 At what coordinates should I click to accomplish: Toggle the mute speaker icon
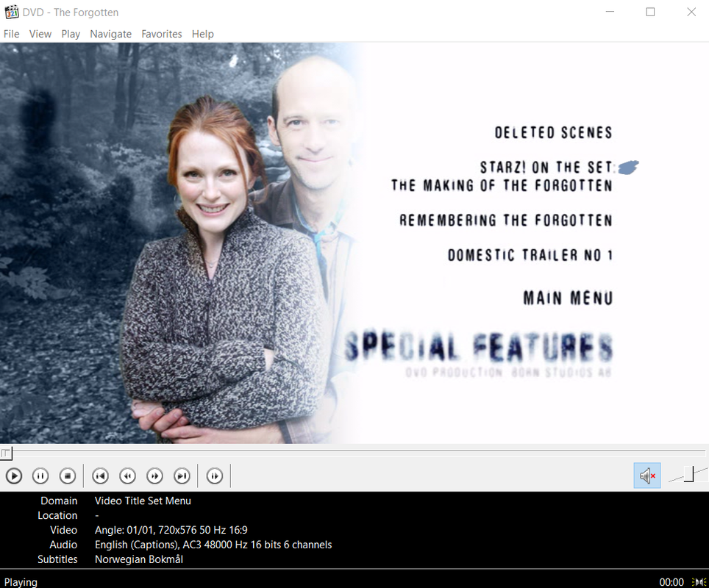pyautogui.click(x=647, y=476)
